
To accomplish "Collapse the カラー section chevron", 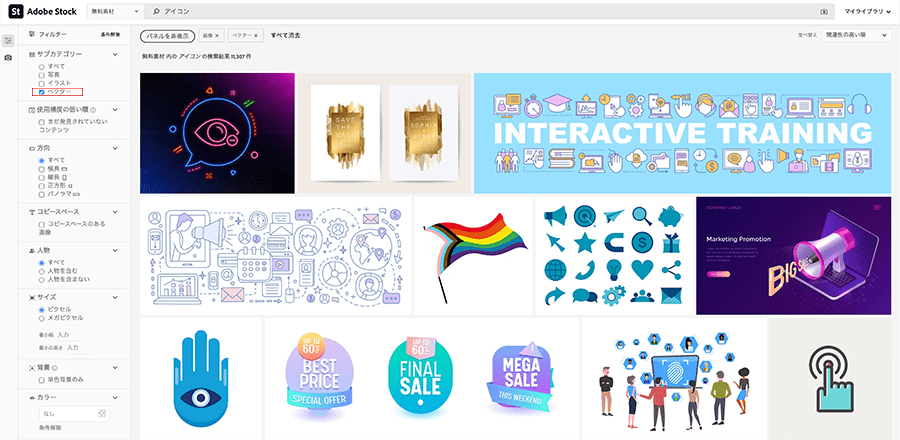I will pos(115,398).
